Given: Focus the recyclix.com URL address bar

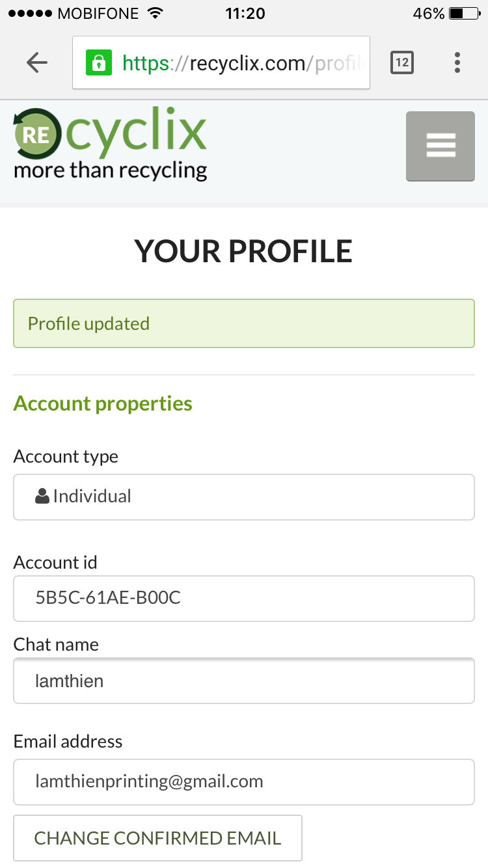Looking at the screenshot, I should coord(241,63).
